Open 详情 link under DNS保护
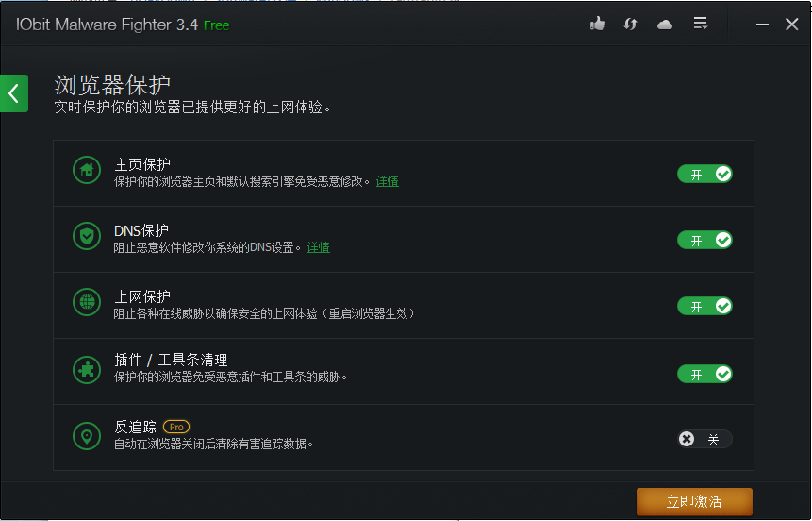Viewport: 812px width, 521px height. click(x=319, y=247)
